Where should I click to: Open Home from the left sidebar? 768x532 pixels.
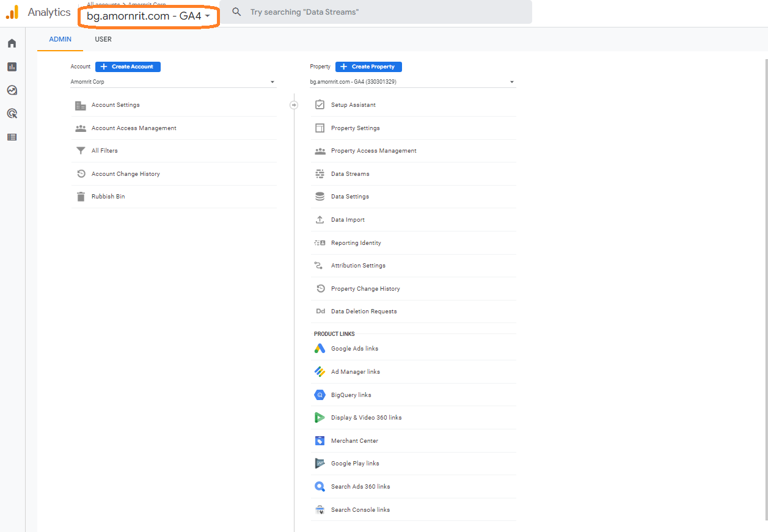click(x=12, y=43)
